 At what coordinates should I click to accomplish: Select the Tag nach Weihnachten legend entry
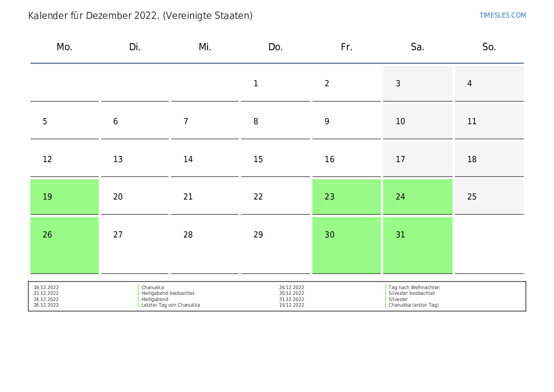(x=414, y=288)
